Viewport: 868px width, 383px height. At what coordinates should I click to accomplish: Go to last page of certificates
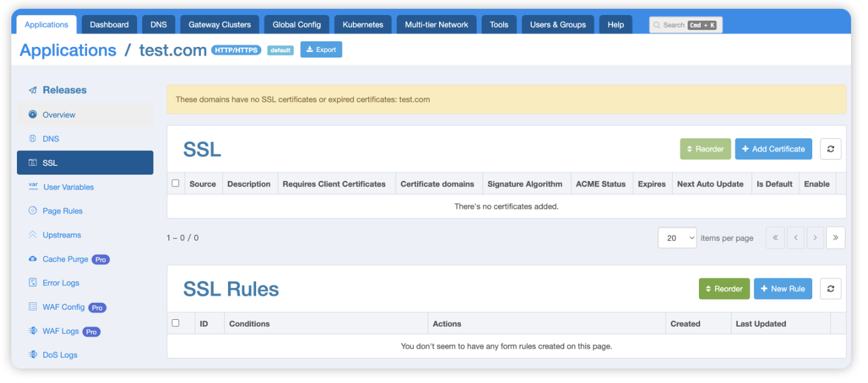point(835,238)
